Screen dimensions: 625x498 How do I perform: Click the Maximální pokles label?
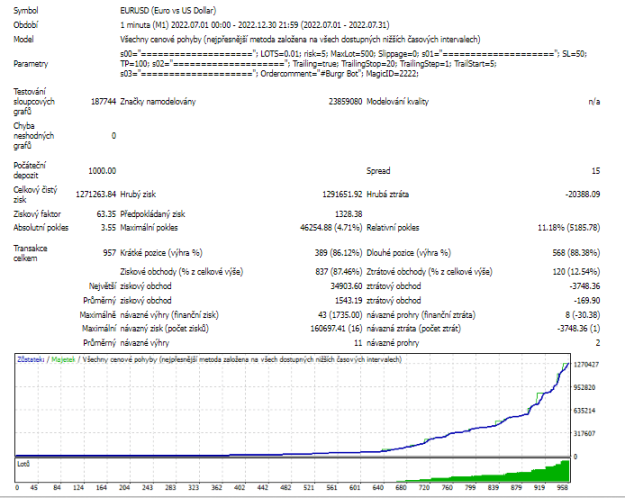click(x=149, y=228)
